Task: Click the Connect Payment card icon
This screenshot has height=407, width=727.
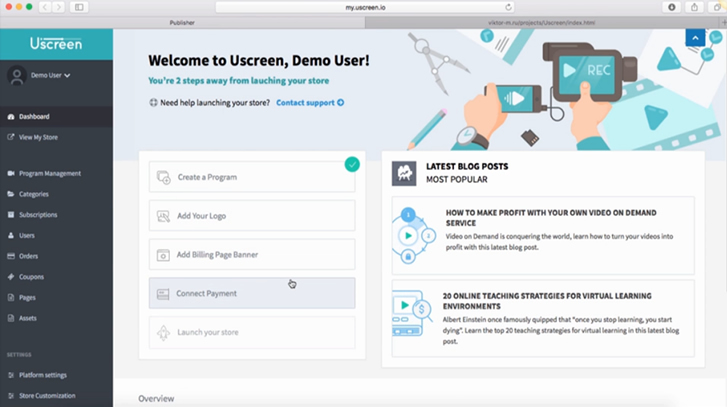Action: [163, 294]
